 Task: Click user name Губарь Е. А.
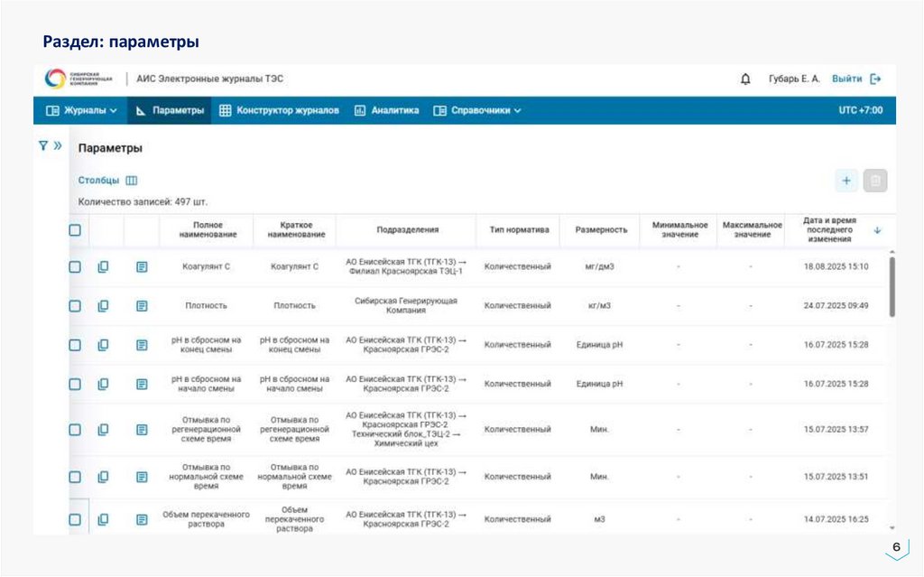coord(794,79)
